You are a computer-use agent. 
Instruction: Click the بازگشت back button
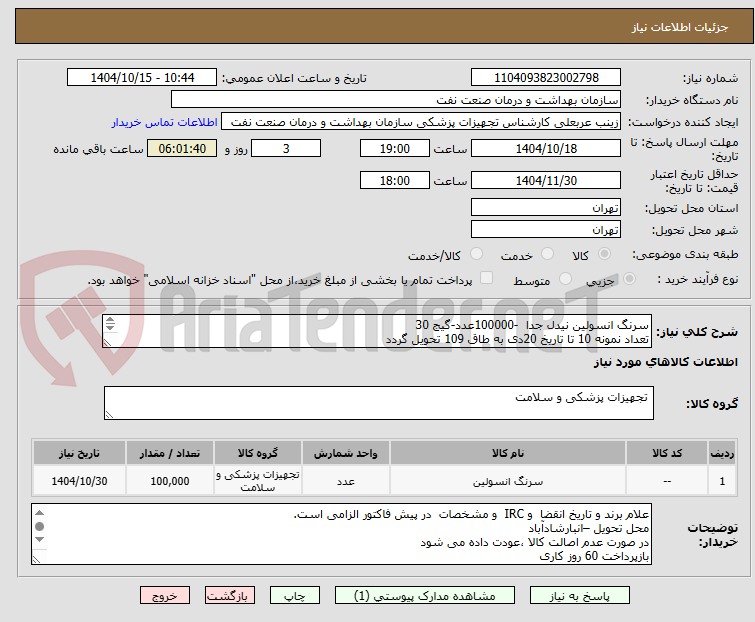click(x=229, y=596)
